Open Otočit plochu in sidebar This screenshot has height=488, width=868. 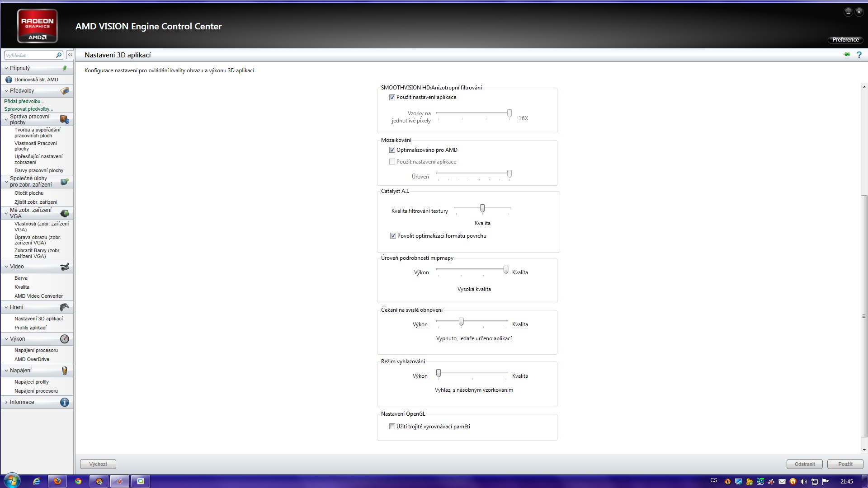click(29, 193)
